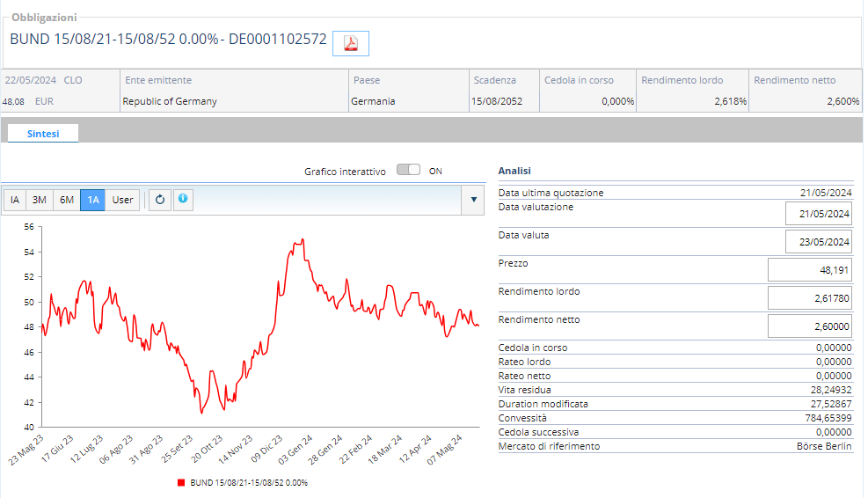
Task: Click the Rendimento netto input field
Action: [810, 326]
